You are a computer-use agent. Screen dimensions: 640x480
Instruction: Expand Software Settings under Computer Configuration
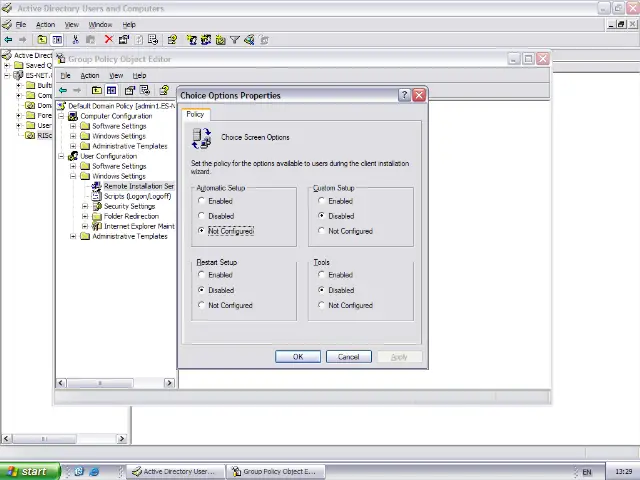tap(73, 126)
